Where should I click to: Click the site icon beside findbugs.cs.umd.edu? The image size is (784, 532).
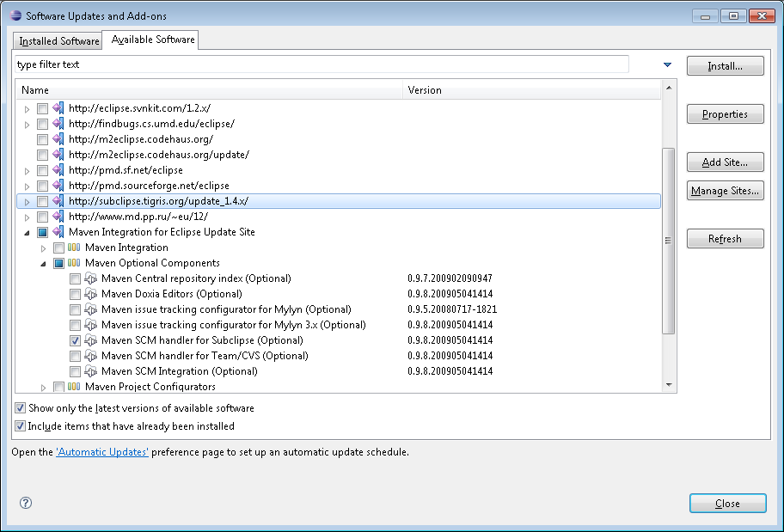(58, 124)
